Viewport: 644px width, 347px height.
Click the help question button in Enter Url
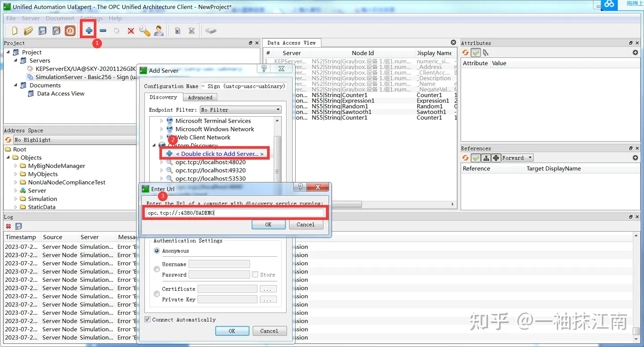(301, 187)
